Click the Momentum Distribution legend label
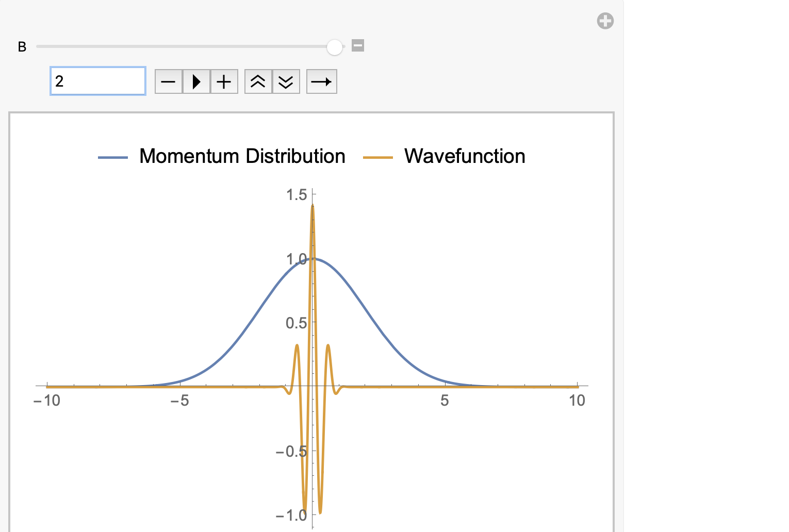The image size is (789, 532). coord(242,156)
